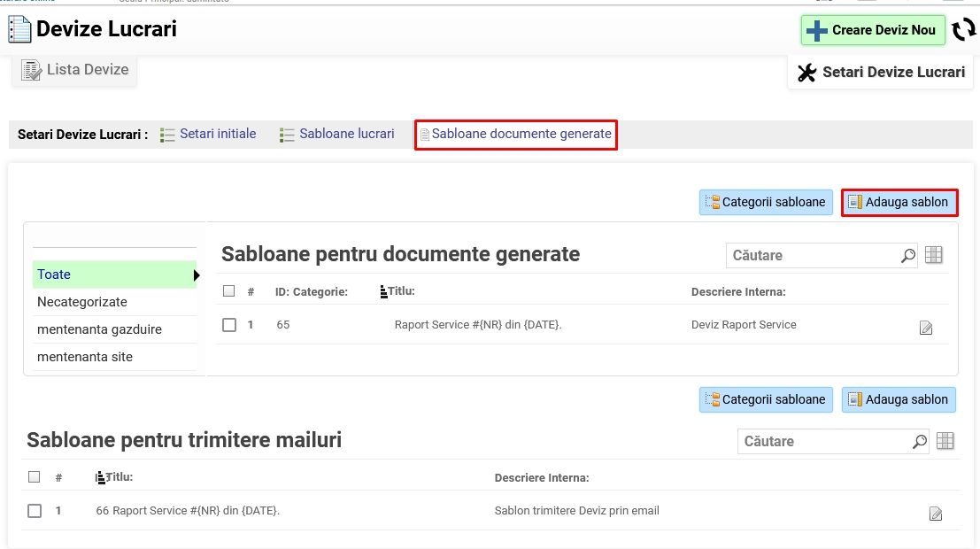Viewport: 980px width, 549px height.
Task: Click the Creare Deviz Nou button
Action: coord(873,30)
